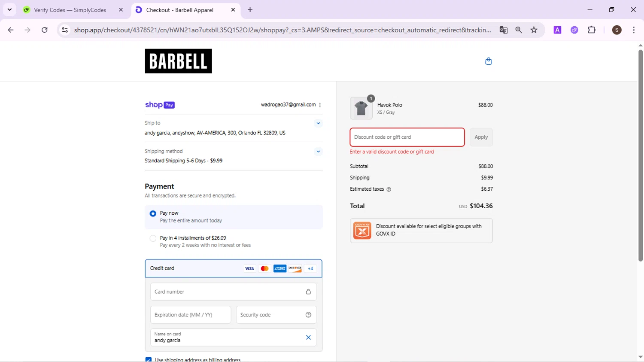
Task: Restore down the browser window
Action: coord(612,9)
